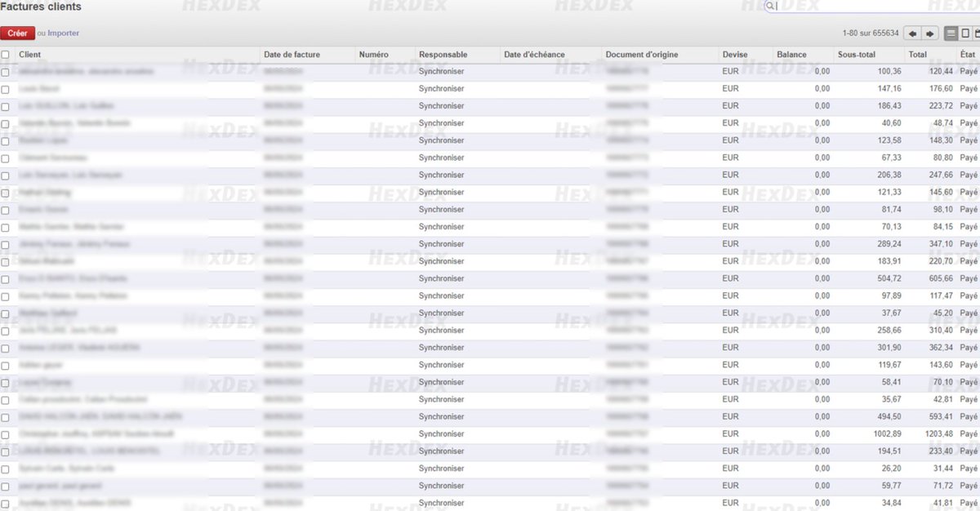Click EUR in the 42,81 total row
Screen dimensions: 980x511
(x=730, y=399)
